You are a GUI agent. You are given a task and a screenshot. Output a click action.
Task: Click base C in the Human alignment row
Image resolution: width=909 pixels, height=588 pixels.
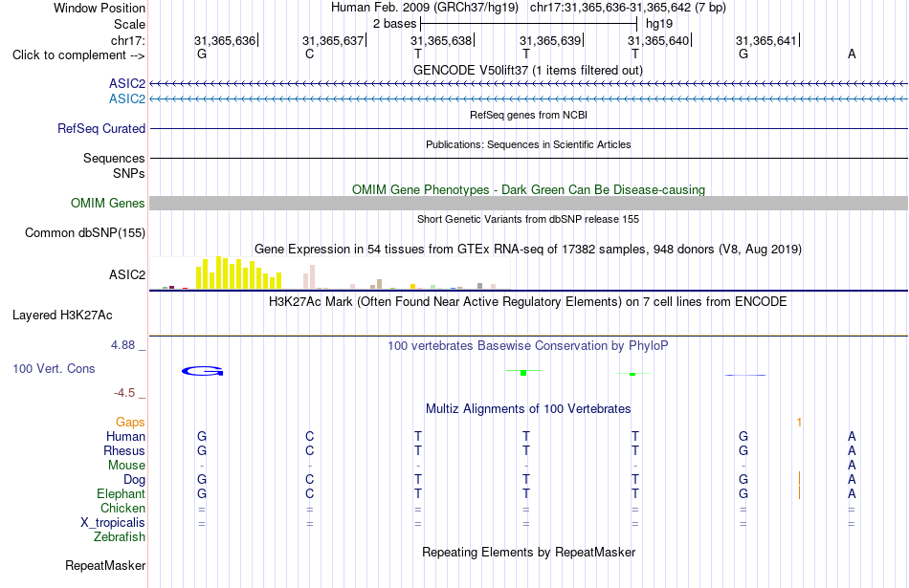click(x=310, y=436)
